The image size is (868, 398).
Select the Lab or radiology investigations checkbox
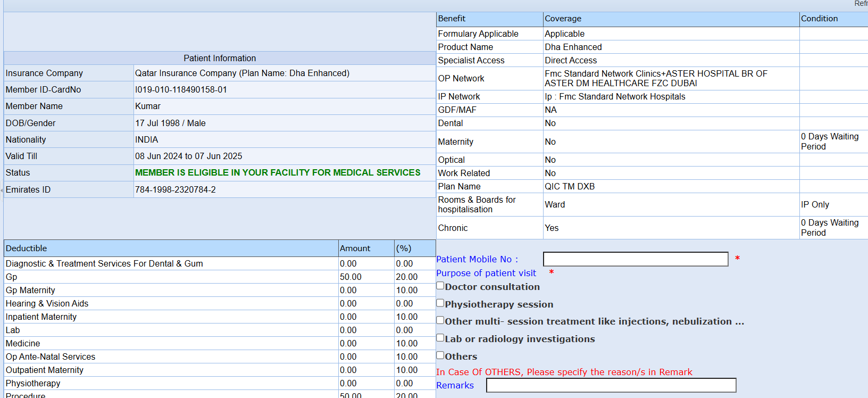tap(440, 338)
